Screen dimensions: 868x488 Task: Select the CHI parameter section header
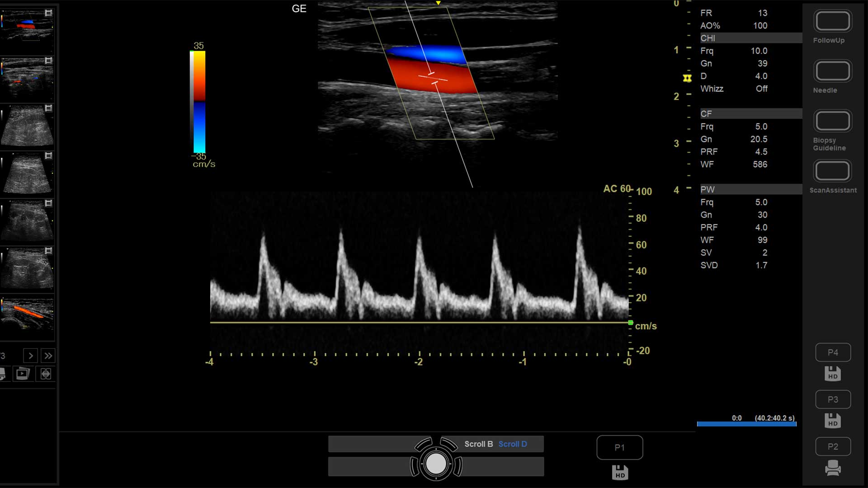751,38
